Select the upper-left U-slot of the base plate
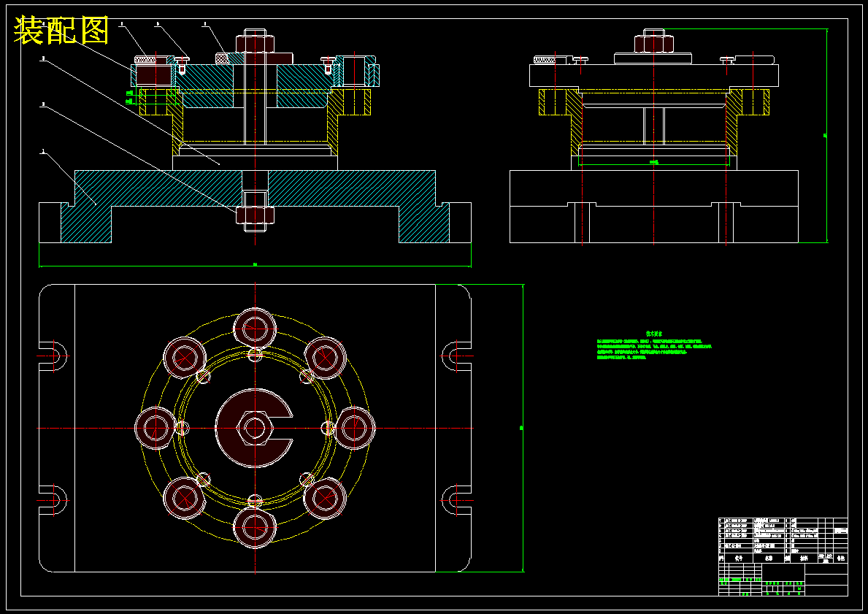The height and width of the screenshot is (614, 868). click(53, 356)
